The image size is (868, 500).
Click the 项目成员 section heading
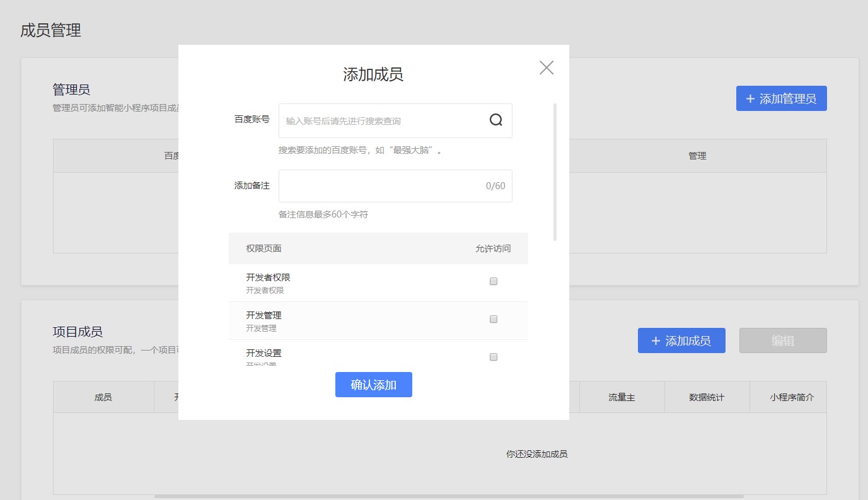(78, 332)
